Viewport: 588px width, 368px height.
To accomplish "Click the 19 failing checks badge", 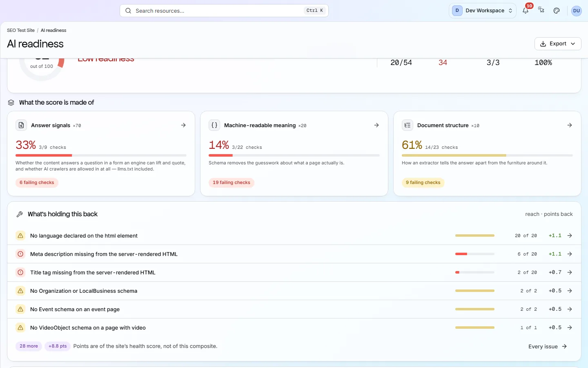I will 232,183.
